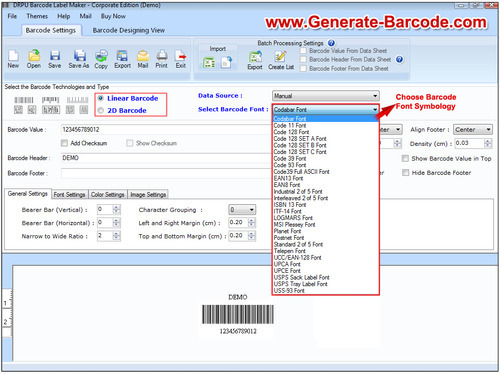Open help icon beside Barcode Header From Data Sheet
The image size is (500, 374).
[x=399, y=59]
